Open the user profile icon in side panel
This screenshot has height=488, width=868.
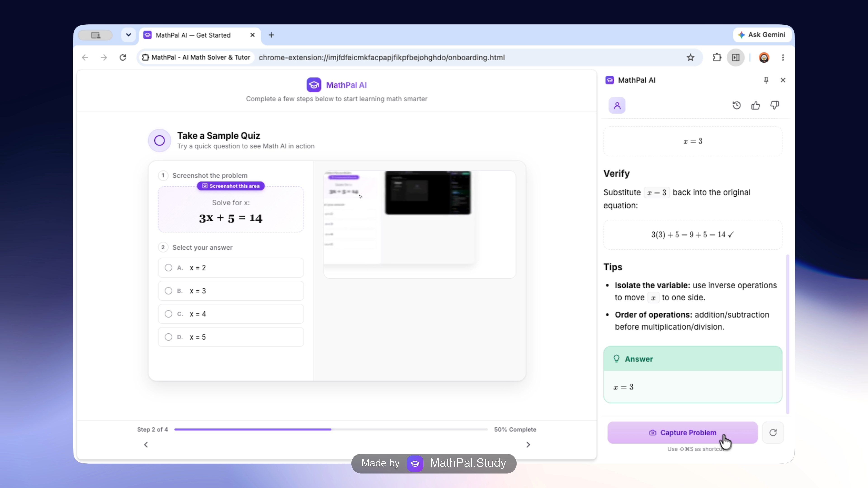point(617,106)
